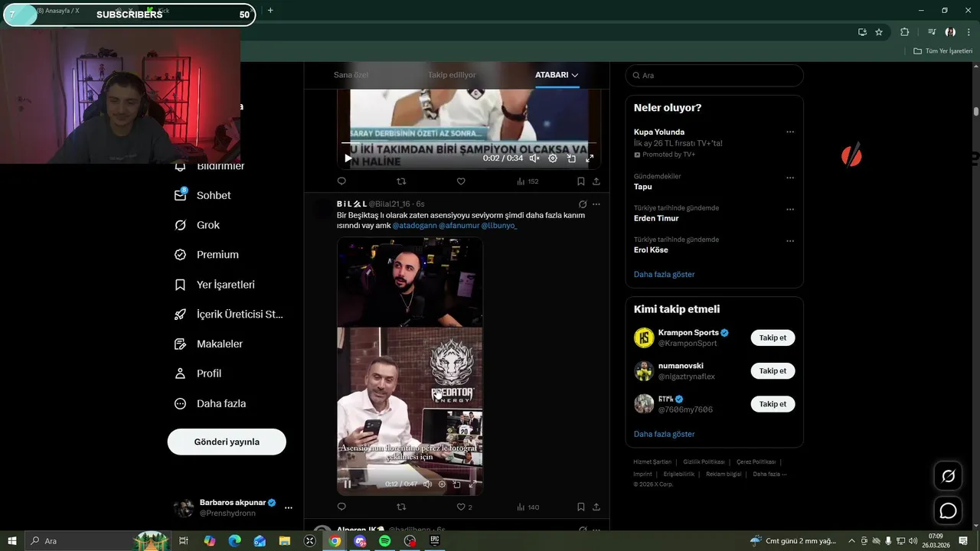Reply to Bilal21_16's tweet
This screenshot has width=980, height=551.
[341, 507]
